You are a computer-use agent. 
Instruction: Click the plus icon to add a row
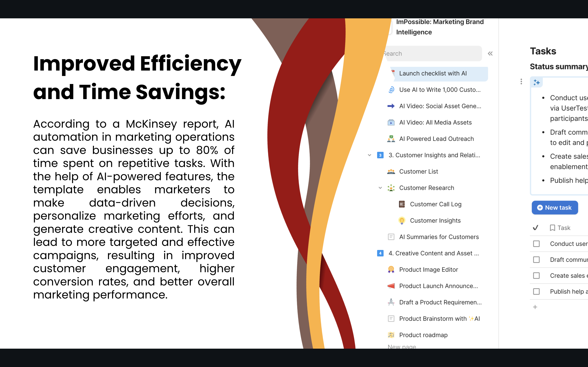point(535,307)
